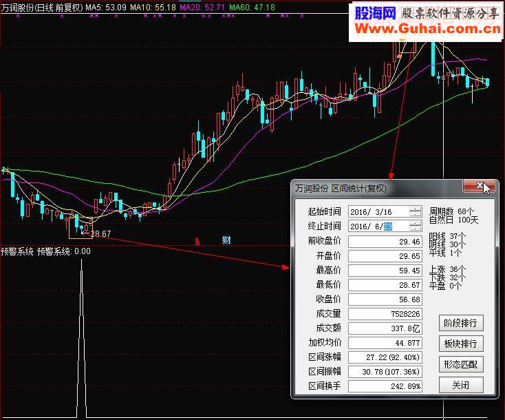The width and height of the screenshot is (505, 420).
Task: Select the 开盘价 value 29.65
Action: tap(385, 256)
